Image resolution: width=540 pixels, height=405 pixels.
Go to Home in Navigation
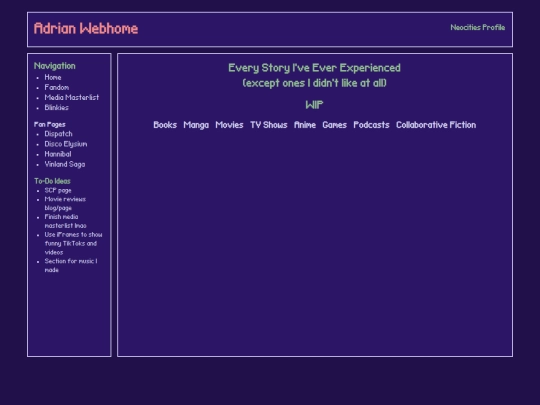(53, 77)
